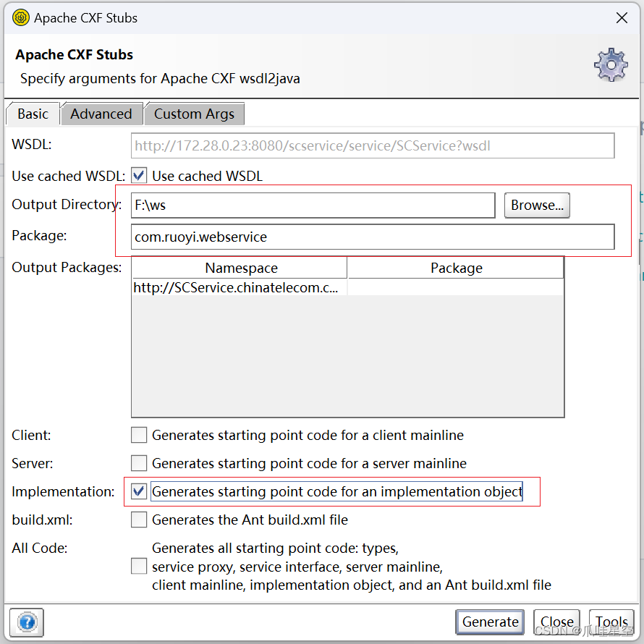
Task: Click the blue help question mark icon
Action: (x=27, y=622)
